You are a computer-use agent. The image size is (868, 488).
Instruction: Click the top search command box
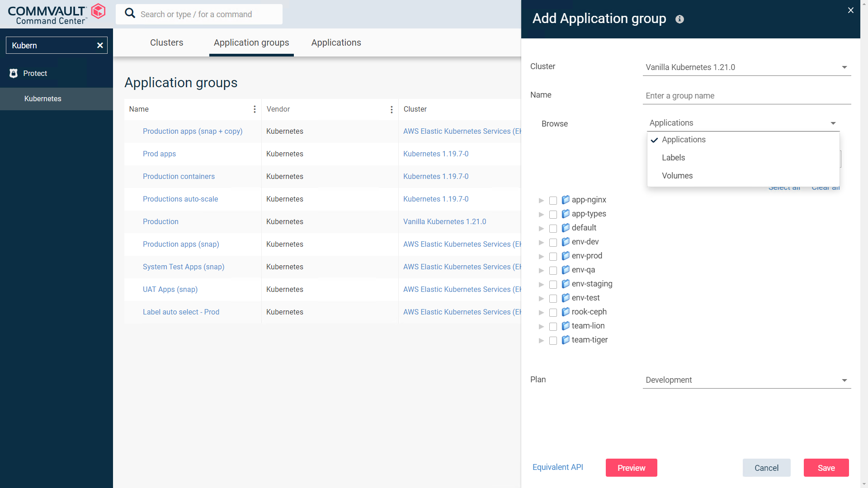(x=199, y=14)
